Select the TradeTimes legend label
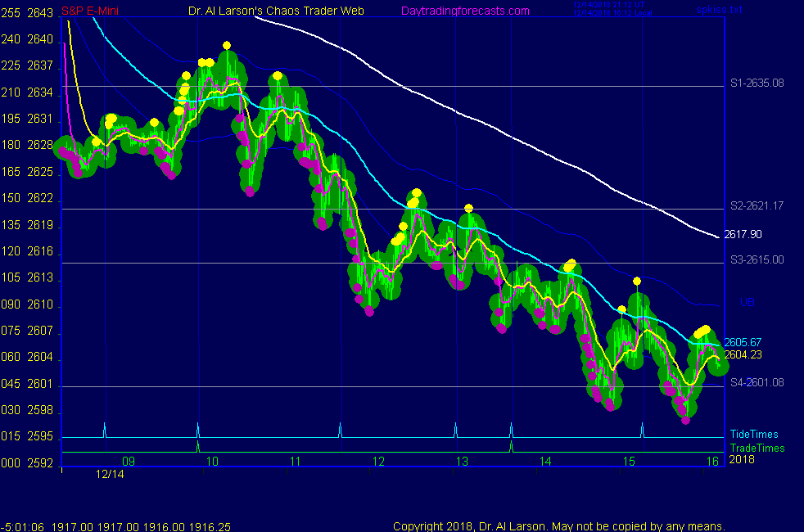The height and width of the screenshot is (532, 804). point(757,448)
